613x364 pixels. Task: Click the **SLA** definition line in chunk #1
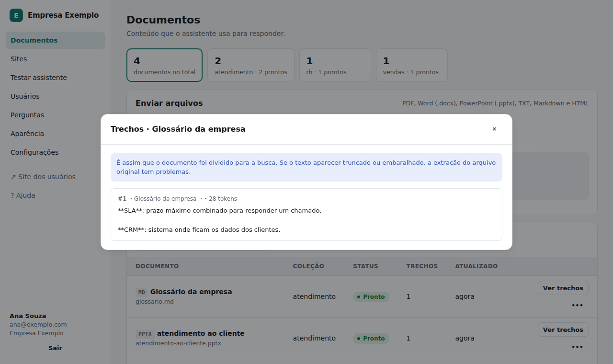coord(219,210)
